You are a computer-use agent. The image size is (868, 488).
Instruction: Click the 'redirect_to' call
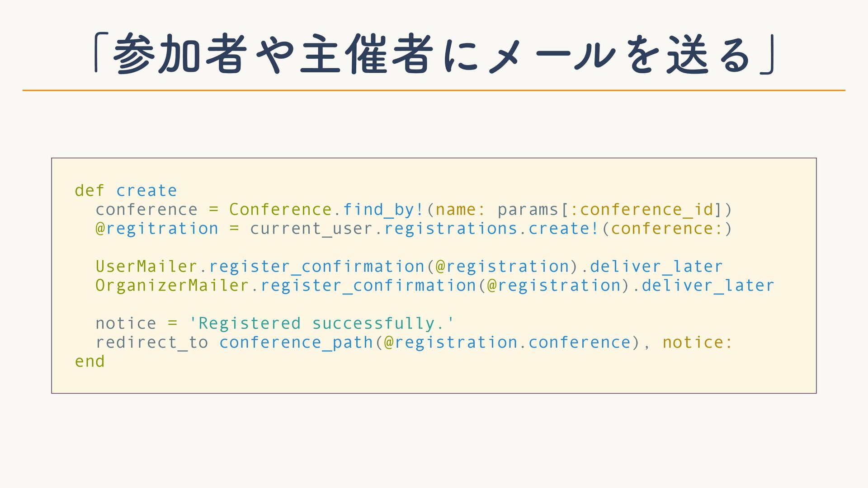152,343
